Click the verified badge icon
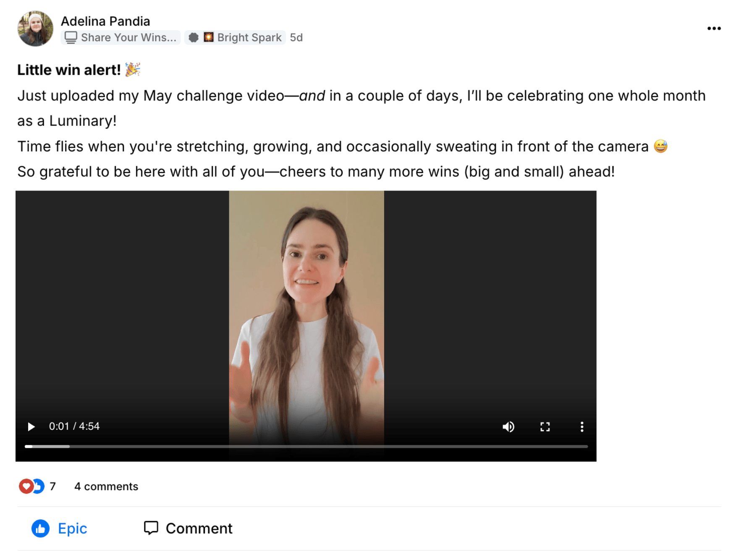This screenshot has width=744, height=560. (x=193, y=37)
